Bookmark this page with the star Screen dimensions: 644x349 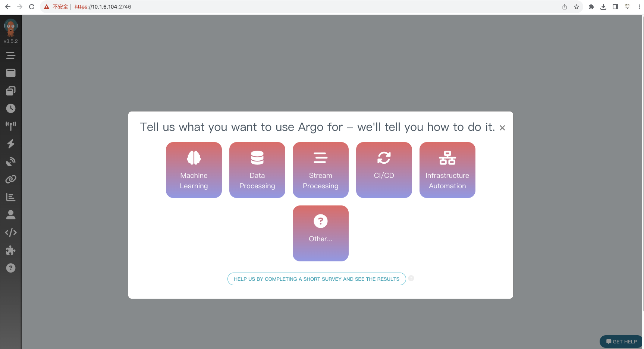point(577,7)
